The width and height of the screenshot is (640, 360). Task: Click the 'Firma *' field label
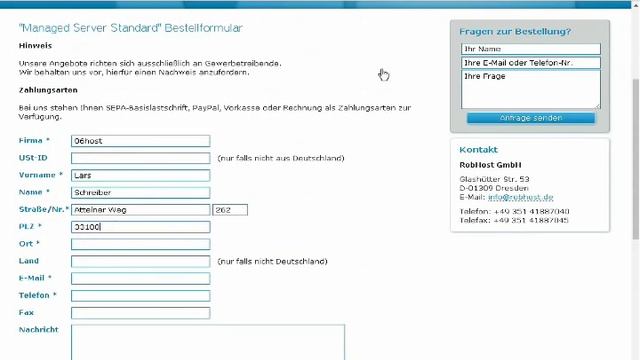(34, 140)
